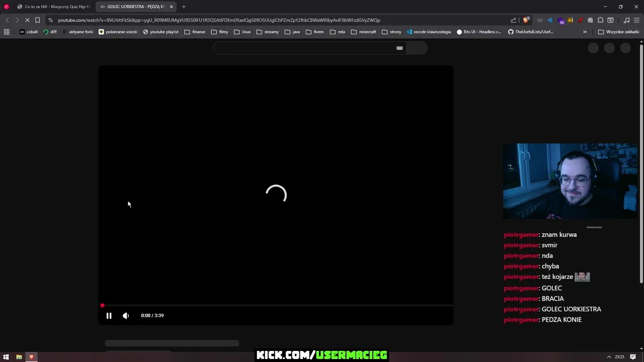Open the 'Bits UI – Headless' bookmark
The width and height of the screenshot is (644, 362).
coord(479,32)
